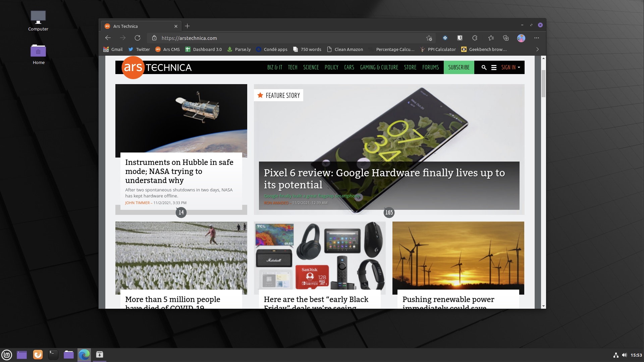This screenshot has height=362, width=644.
Task: Click the browser profile/account icon
Action: coord(521,38)
